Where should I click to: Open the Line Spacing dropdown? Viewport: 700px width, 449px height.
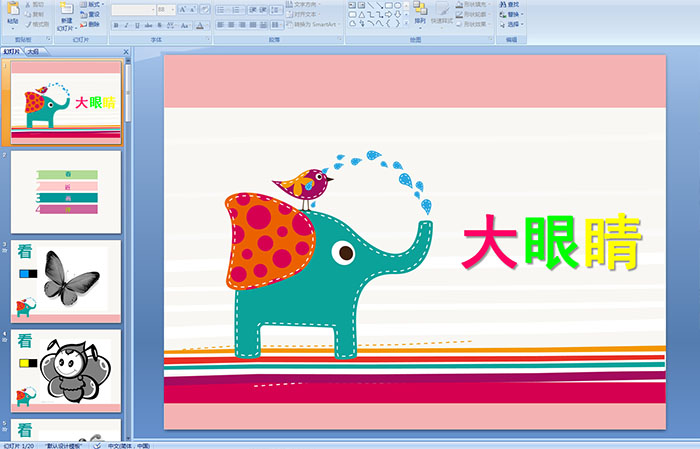point(276,10)
